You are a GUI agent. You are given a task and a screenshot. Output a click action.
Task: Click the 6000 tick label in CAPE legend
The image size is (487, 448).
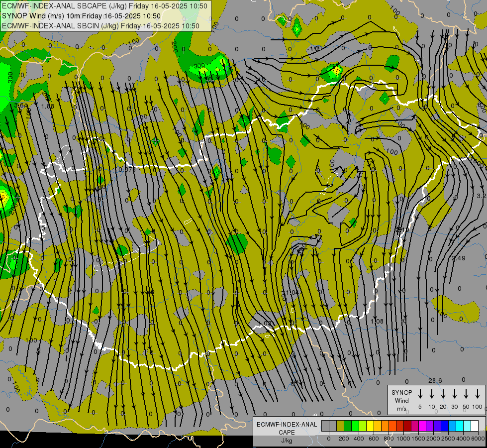click(x=478, y=439)
